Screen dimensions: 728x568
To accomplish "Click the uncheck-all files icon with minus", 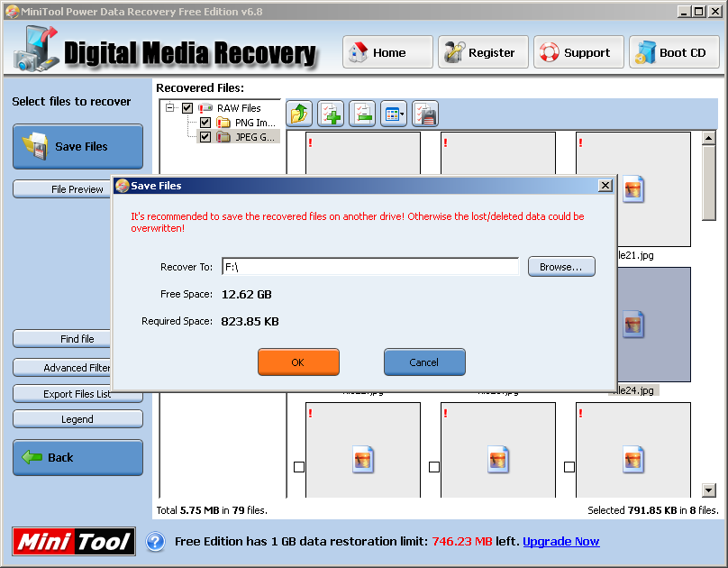I will pyautogui.click(x=362, y=114).
